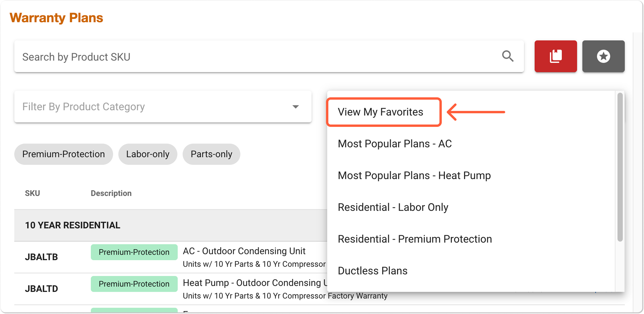Open the gray star favorites button
The height and width of the screenshot is (314, 644).
603,56
